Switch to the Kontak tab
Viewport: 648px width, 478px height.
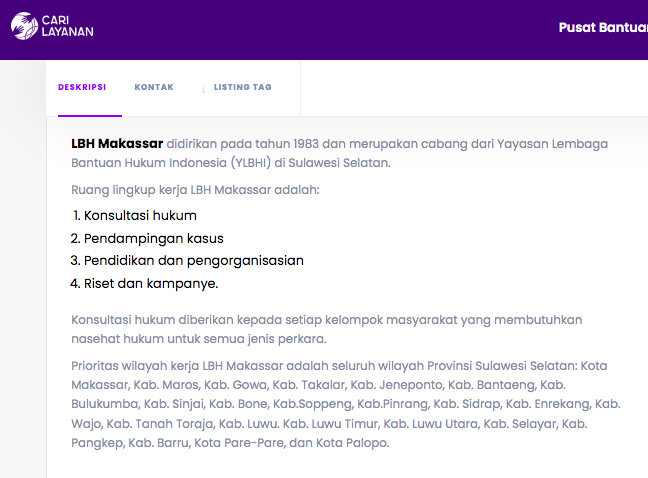pos(154,87)
